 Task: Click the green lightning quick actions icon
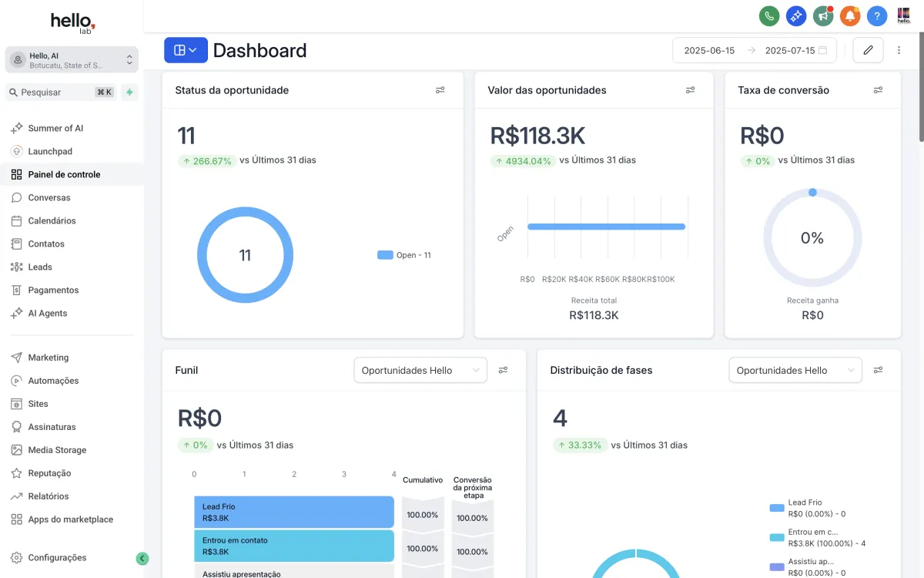tap(129, 92)
